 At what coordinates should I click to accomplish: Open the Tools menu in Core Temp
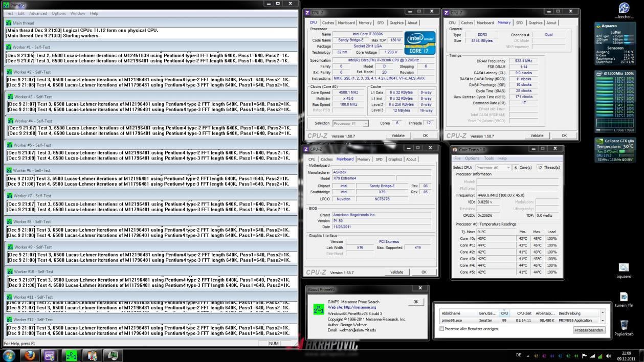click(489, 159)
